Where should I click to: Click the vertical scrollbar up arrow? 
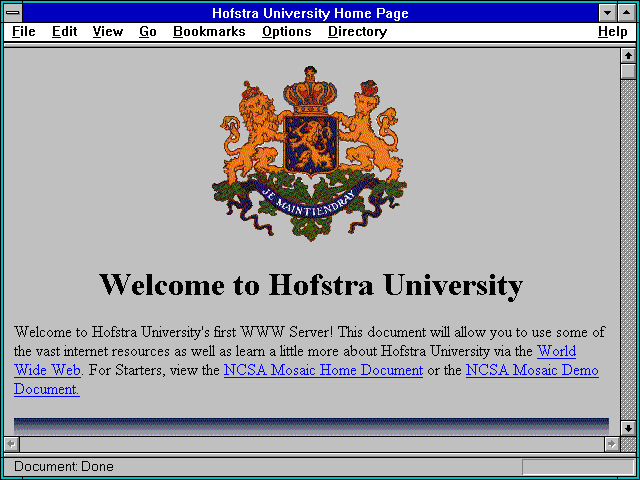coord(628,56)
